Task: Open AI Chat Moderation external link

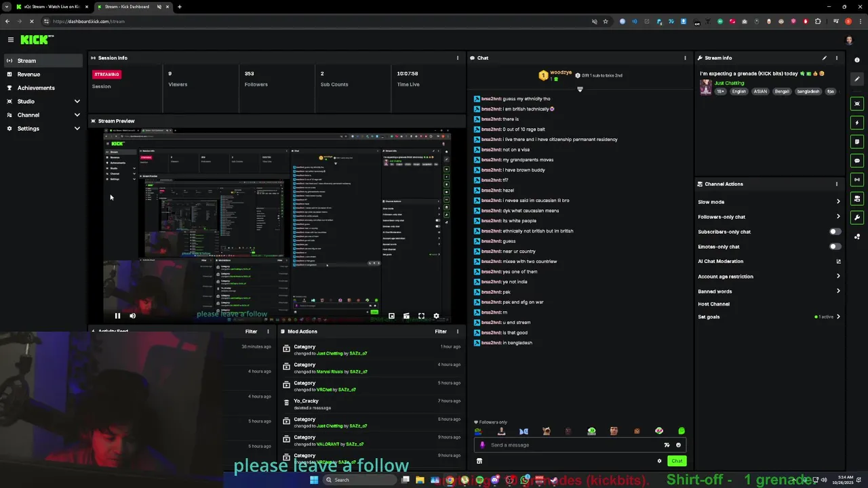Action: [838, 262]
